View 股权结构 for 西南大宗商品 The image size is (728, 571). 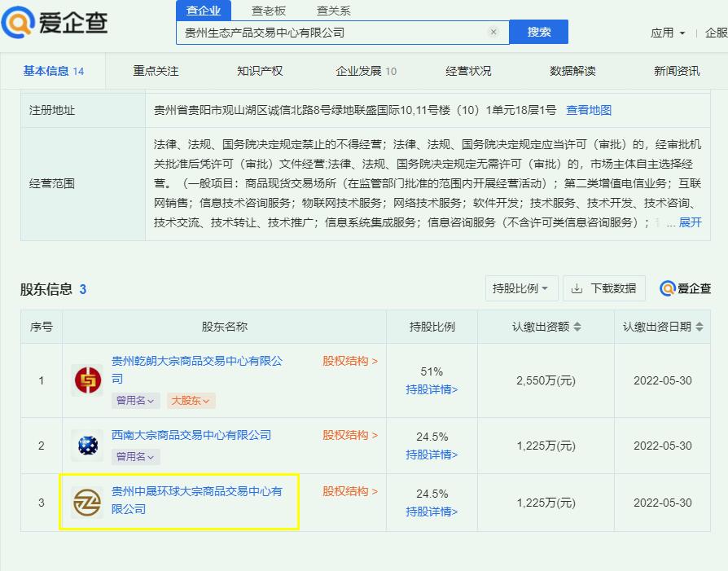[x=350, y=435]
